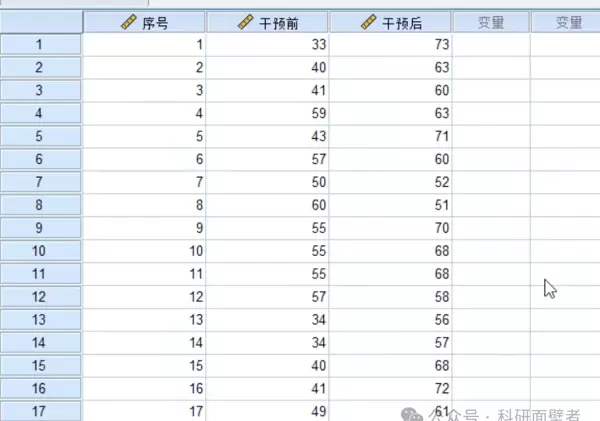
Task: Select the second 变量 column header
Action: (567, 22)
